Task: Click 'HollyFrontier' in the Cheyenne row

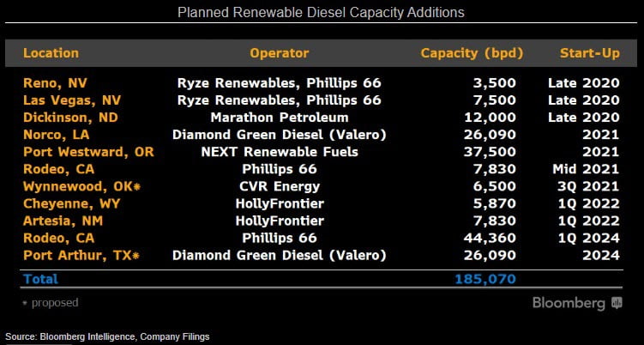Action: tap(280, 204)
